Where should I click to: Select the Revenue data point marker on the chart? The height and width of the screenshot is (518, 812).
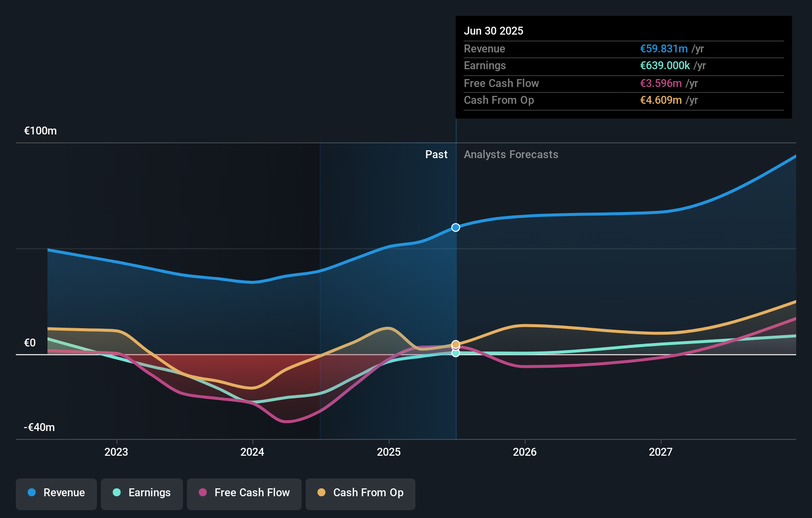pyautogui.click(x=455, y=227)
